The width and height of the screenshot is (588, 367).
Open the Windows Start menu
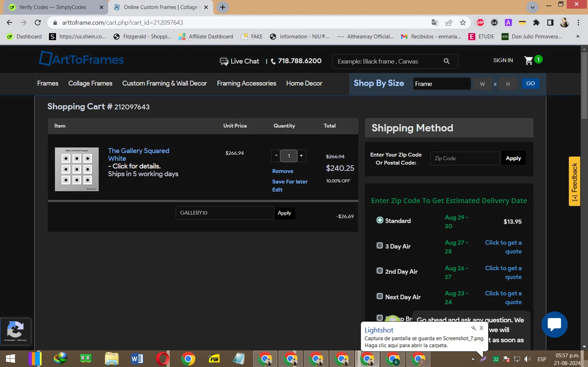[x=11, y=359]
